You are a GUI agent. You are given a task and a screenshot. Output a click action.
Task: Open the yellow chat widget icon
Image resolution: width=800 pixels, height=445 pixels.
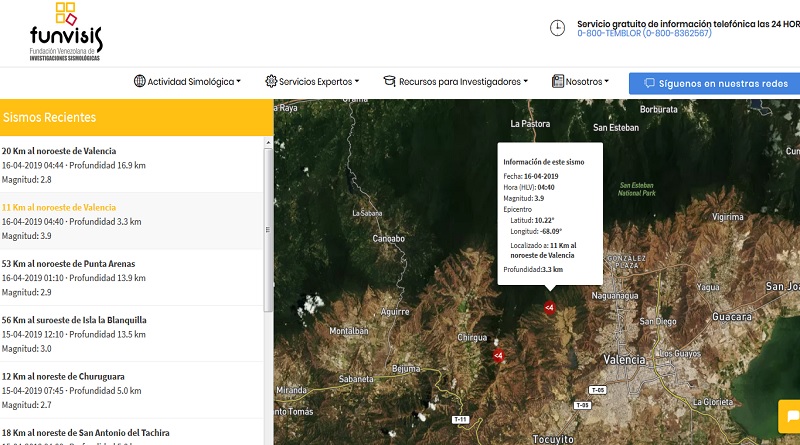click(x=790, y=416)
